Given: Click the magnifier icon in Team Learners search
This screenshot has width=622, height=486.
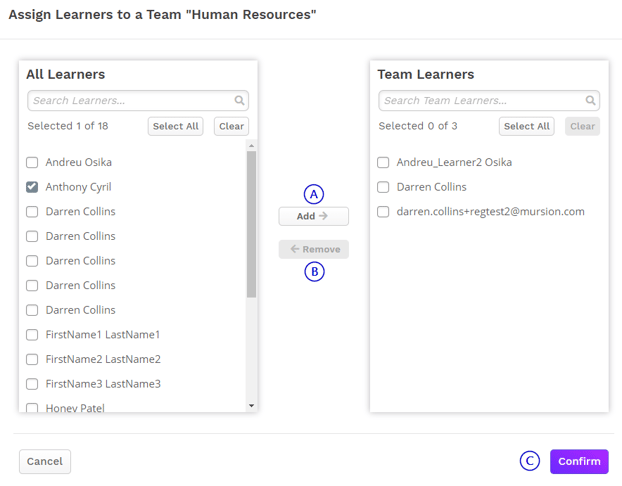Looking at the screenshot, I should point(591,101).
